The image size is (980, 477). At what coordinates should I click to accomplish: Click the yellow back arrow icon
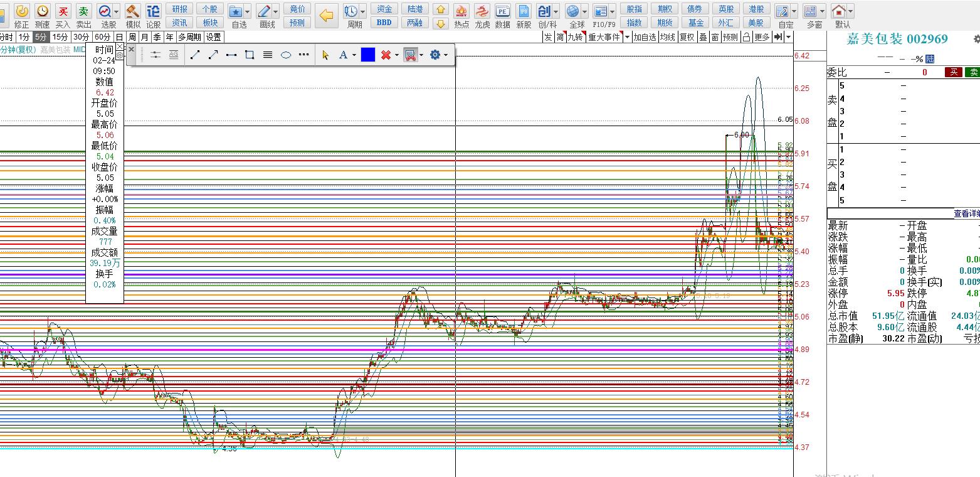[326, 16]
